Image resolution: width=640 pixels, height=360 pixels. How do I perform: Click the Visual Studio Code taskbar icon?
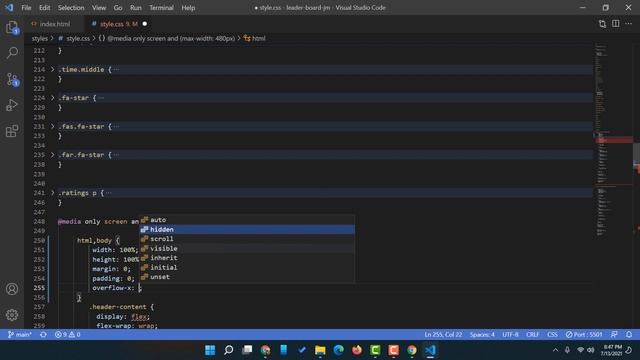click(430, 350)
